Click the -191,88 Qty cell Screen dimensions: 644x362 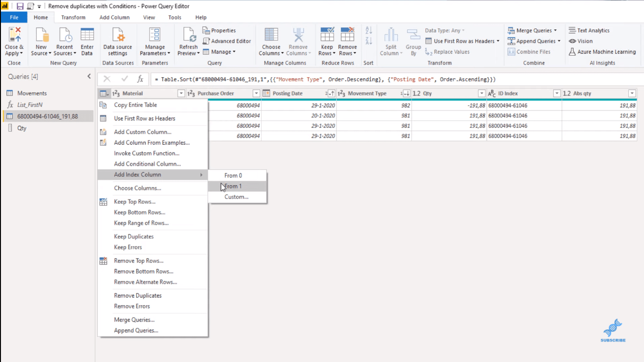point(449,106)
